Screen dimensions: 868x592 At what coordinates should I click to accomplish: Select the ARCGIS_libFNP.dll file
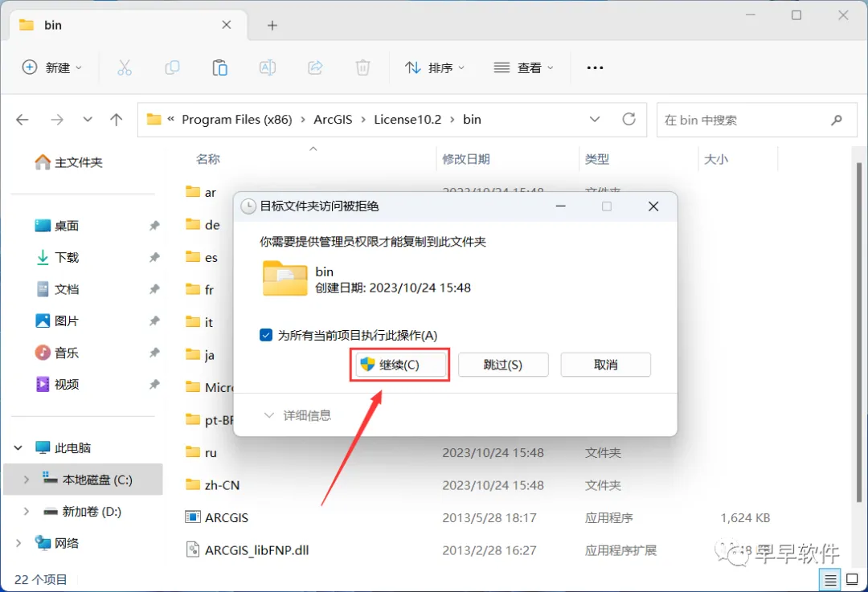(x=247, y=550)
